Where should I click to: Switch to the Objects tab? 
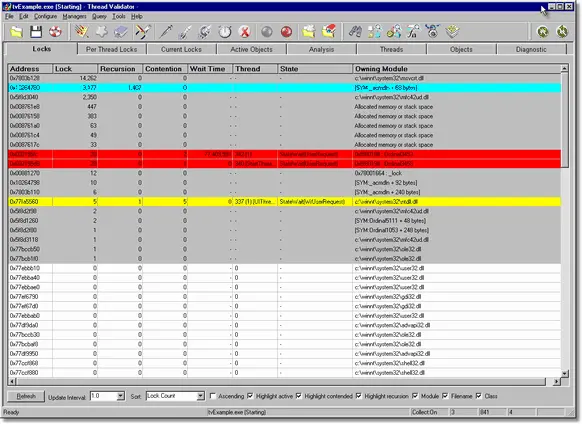(x=461, y=49)
